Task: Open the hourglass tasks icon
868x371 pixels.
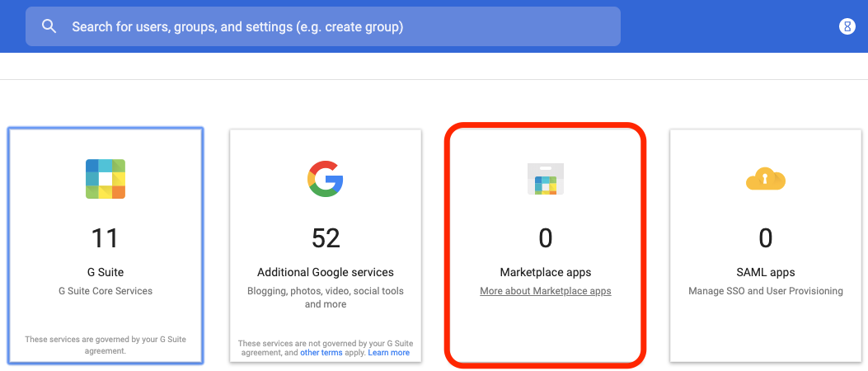Action: pos(847,26)
